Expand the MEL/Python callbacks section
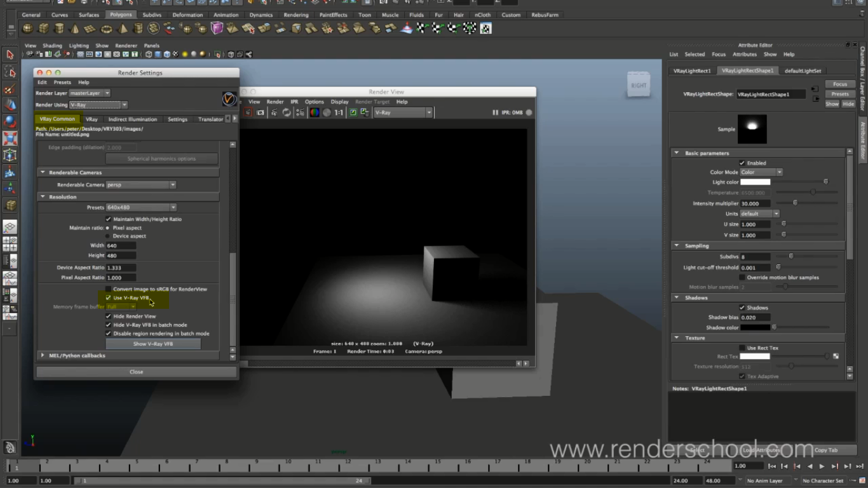Viewport: 868px width, 488px height. [x=43, y=355]
